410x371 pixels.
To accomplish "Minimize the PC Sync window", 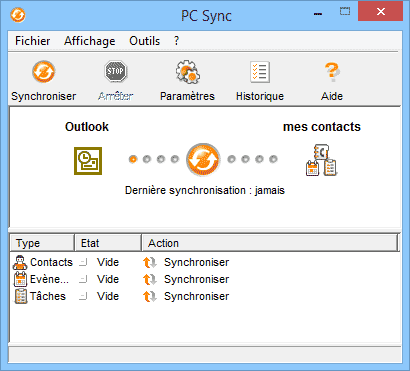I will (x=318, y=14).
